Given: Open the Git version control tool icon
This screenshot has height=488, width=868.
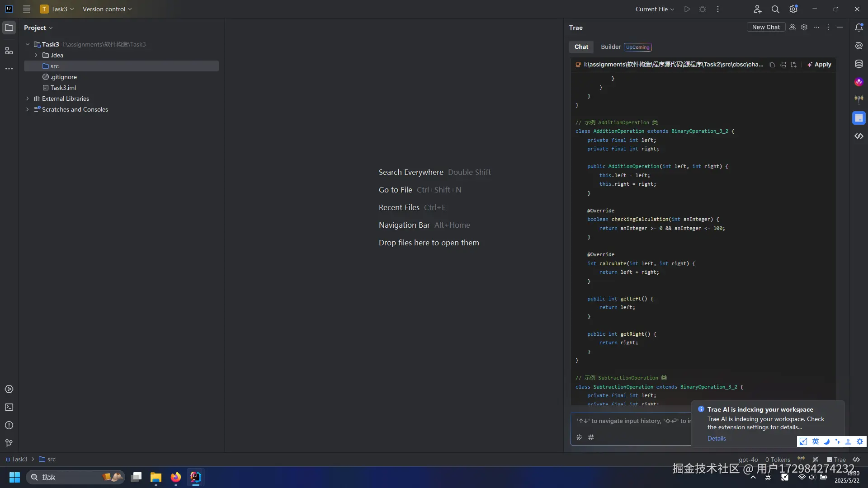Looking at the screenshot, I should (x=9, y=443).
